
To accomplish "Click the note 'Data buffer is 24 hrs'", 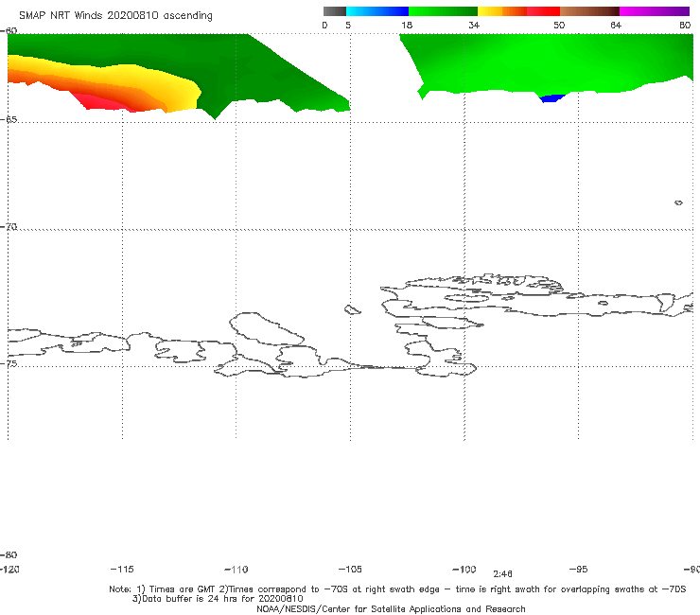I will (218, 599).
